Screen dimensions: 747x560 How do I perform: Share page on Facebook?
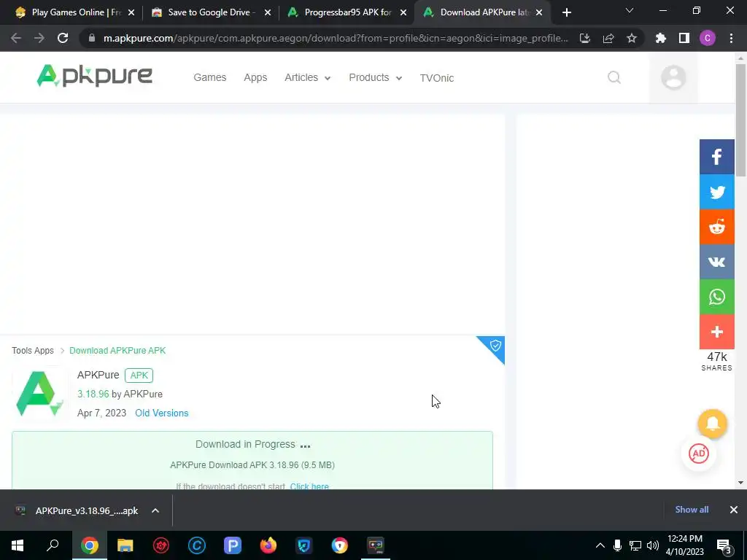click(x=716, y=157)
